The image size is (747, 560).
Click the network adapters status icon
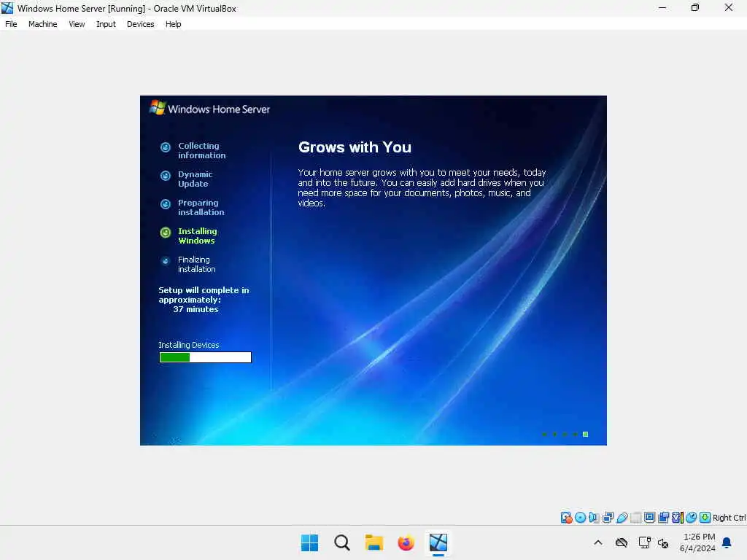pyautogui.click(x=608, y=517)
